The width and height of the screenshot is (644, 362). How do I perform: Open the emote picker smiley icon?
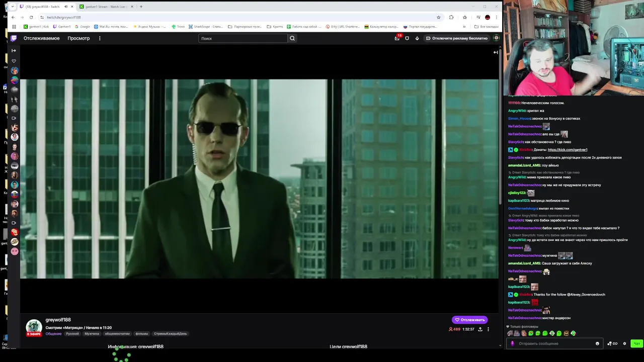(597, 344)
